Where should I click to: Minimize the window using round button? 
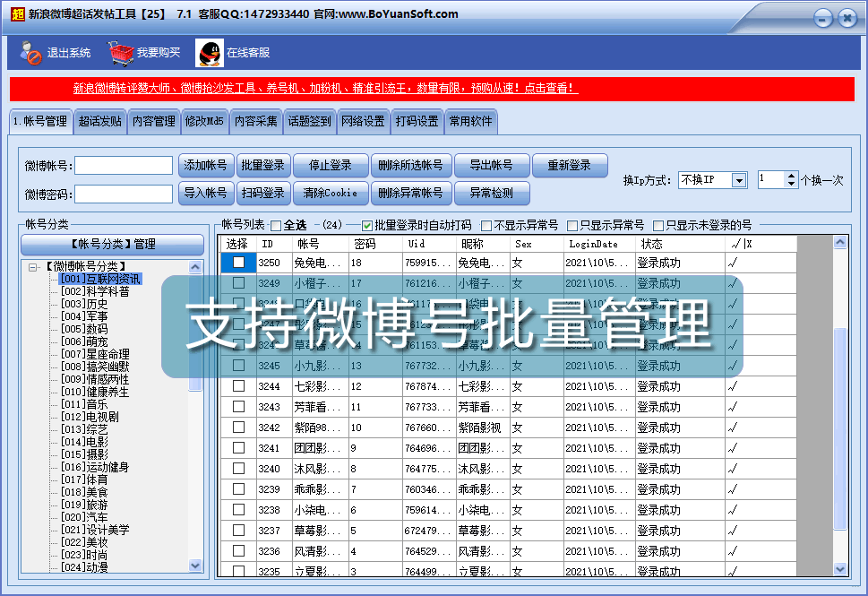(x=823, y=19)
